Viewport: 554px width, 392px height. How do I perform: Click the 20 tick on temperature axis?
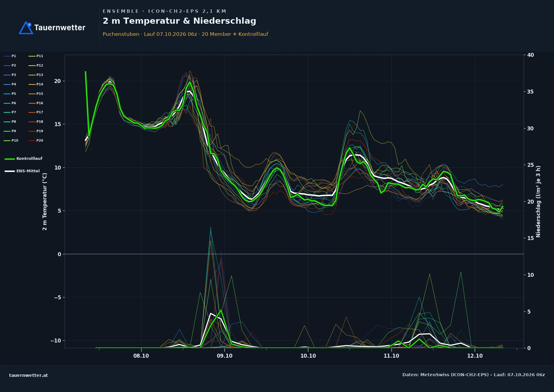57,81
